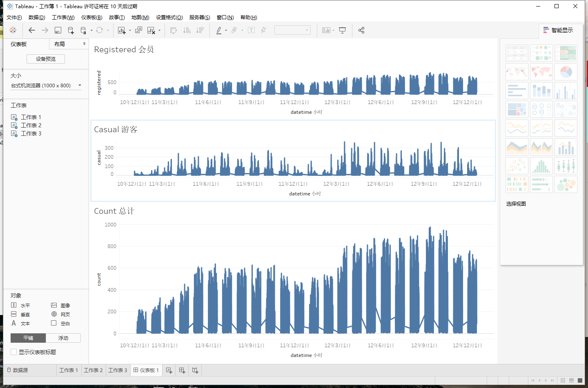Click the new worksheet toolbar icon

pyautogui.click(x=122, y=30)
